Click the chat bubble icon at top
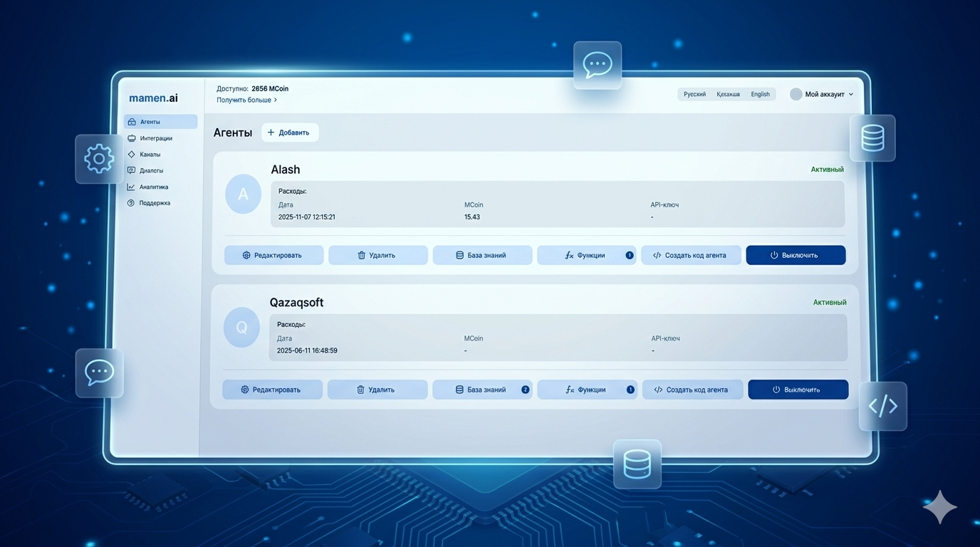980x547 pixels. pos(597,66)
